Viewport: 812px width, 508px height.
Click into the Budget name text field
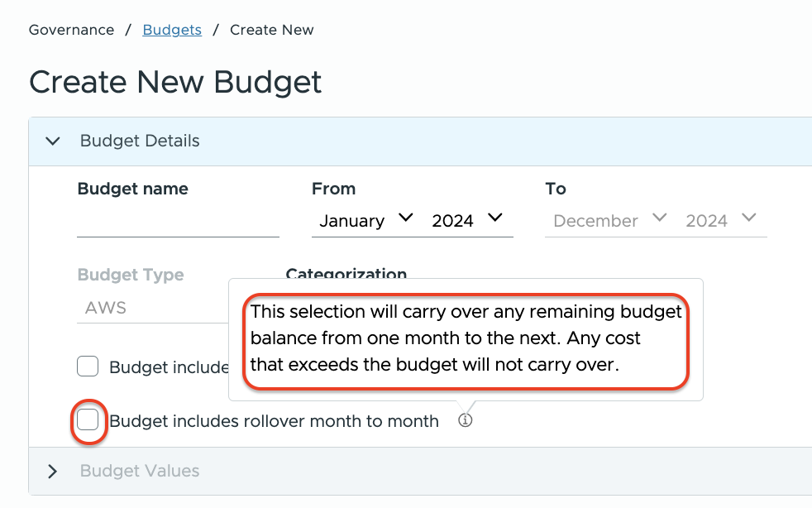[178, 223]
